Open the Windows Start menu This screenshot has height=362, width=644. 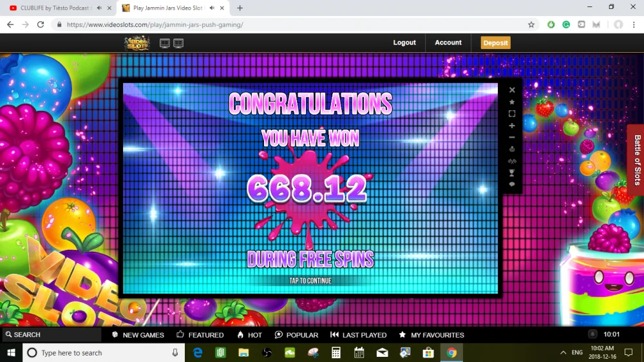click(11, 352)
